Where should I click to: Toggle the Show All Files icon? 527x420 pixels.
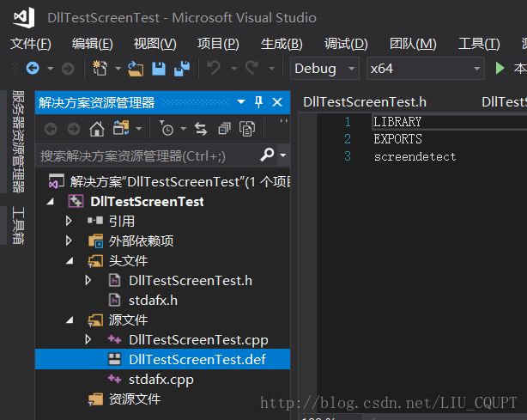pyautogui.click(x=247, y=129)
